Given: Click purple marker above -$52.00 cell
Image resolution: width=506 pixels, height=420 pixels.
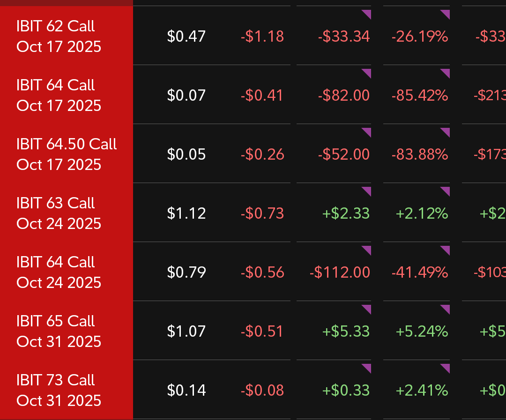Looking at the screenshot, I should 367,132.
